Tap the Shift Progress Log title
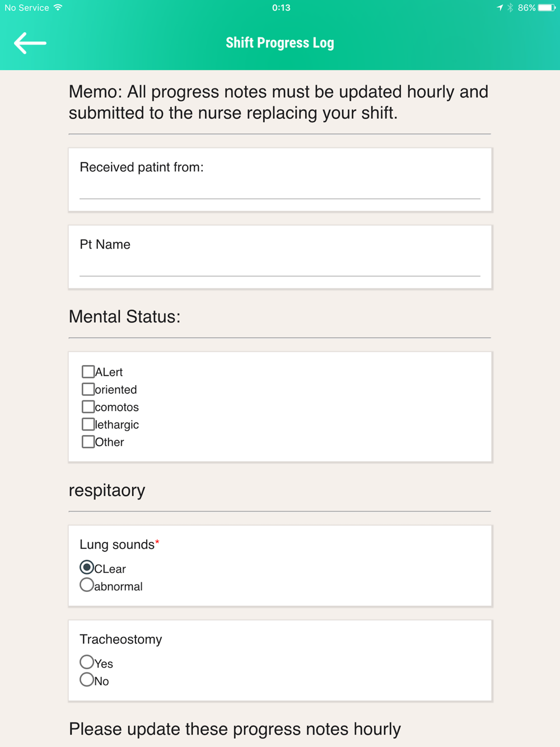The height and width of the screenshot is (747, 560). 280,43
